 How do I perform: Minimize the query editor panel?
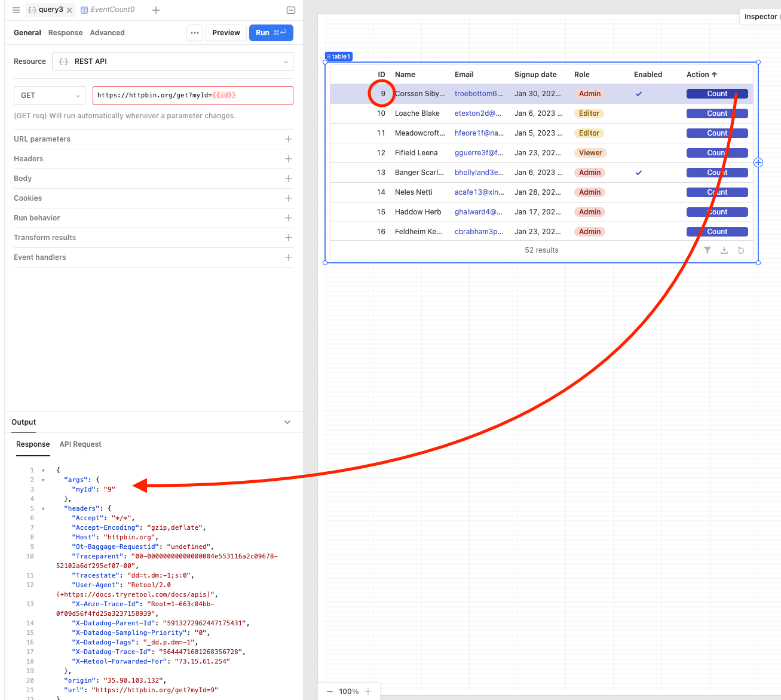pyautogui.click(x=291, y=10)
